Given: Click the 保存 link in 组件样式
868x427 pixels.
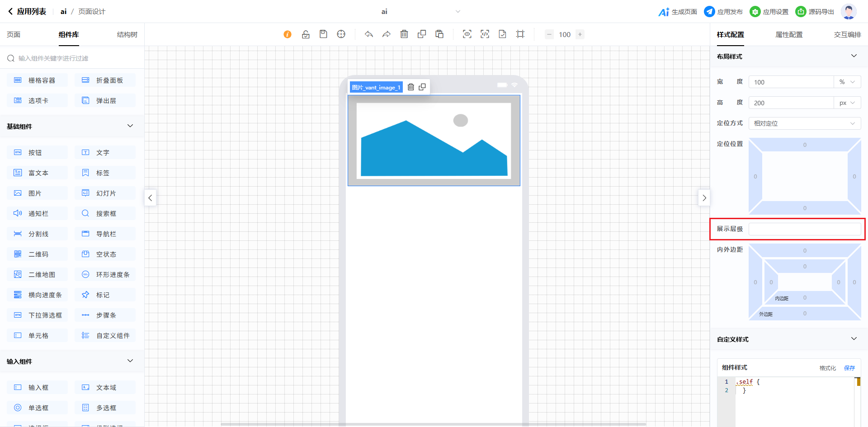Looking at the screenshot, I should point(849,368).
